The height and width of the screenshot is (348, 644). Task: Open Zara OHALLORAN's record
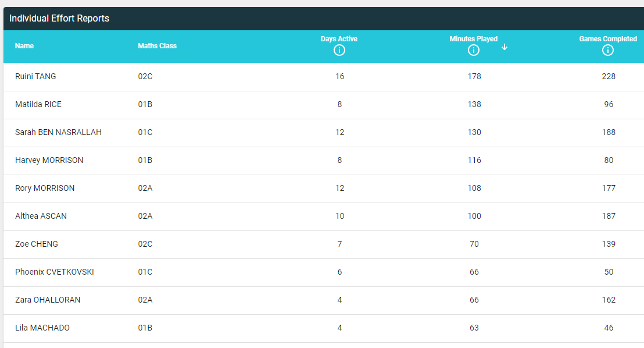[48, 300]
